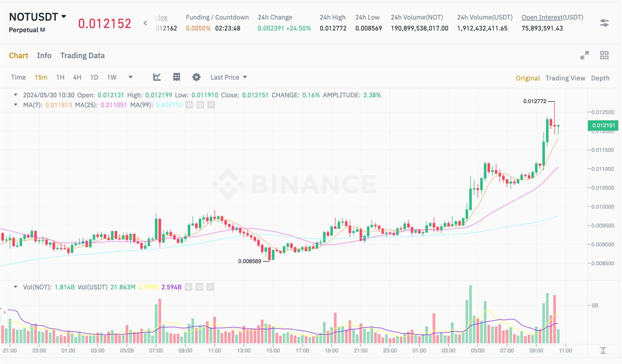Open settings for the MA indicator

tap(200, 104)
